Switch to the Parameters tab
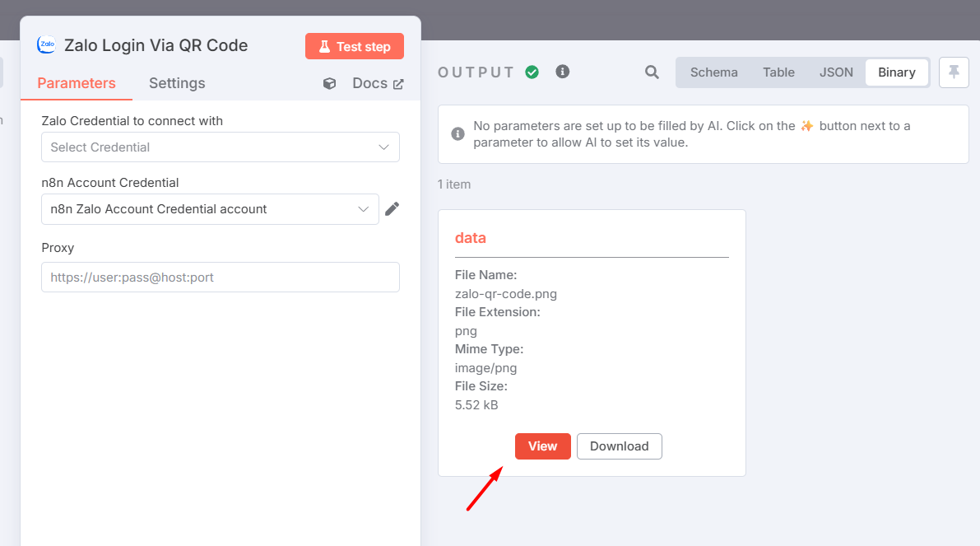This screenshot has width=980, height=546. tap(77, 83)
